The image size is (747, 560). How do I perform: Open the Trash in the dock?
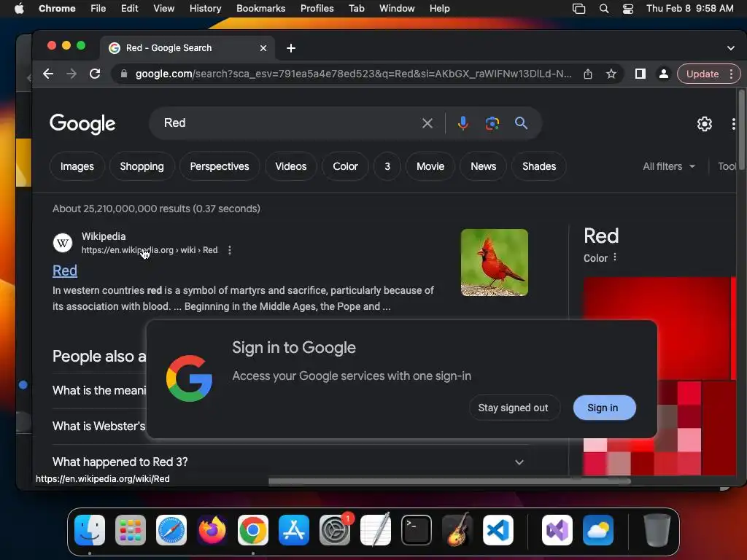657,530
